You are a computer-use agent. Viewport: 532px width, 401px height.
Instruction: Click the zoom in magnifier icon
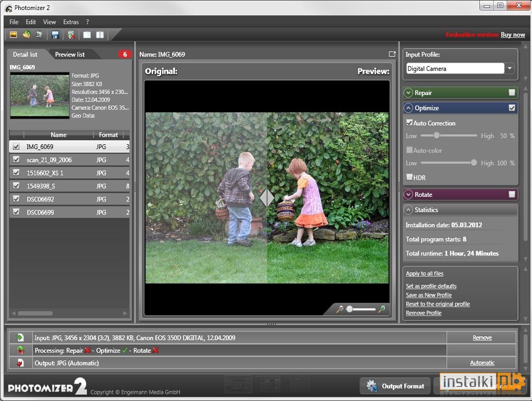pyautogui.click(x=382, y=309)
